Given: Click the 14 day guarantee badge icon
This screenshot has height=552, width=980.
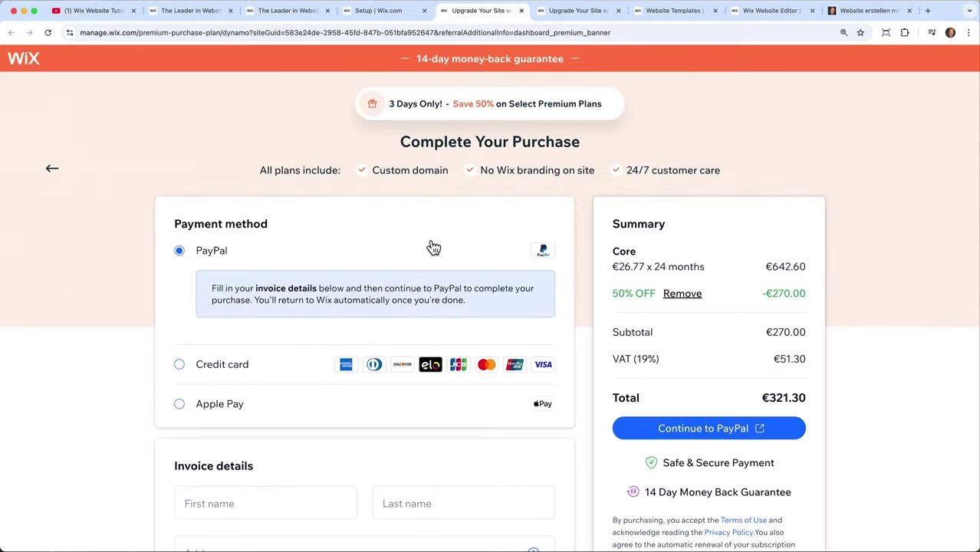Looking at the screenshot, I should (633, 492).
